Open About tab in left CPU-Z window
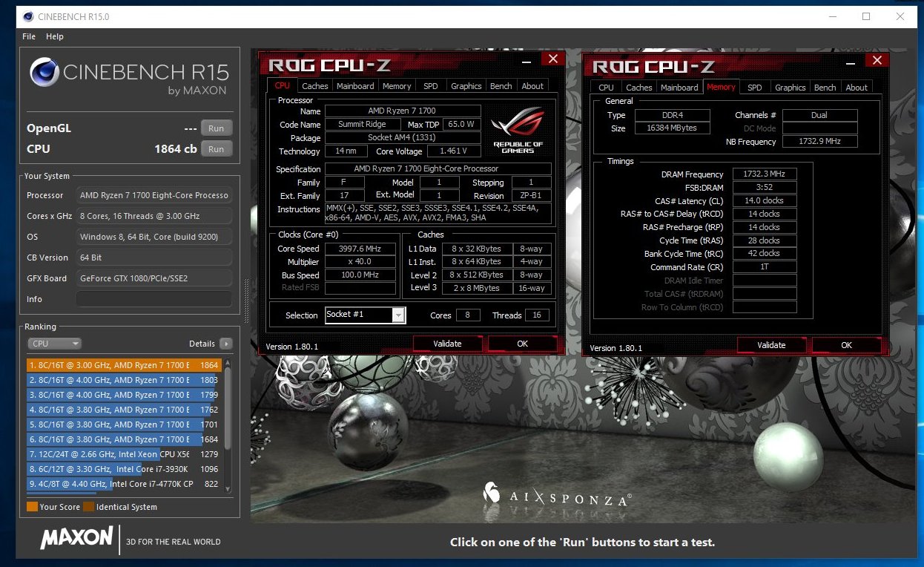The height and width of the screenshot is (567, 924). pyautogui.click(x=532, y=86)
